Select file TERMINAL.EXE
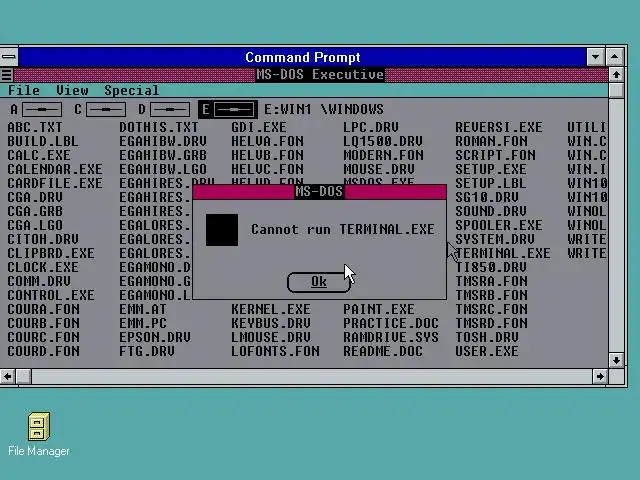The width and height of the screenshot is (640, 480). 502,253
